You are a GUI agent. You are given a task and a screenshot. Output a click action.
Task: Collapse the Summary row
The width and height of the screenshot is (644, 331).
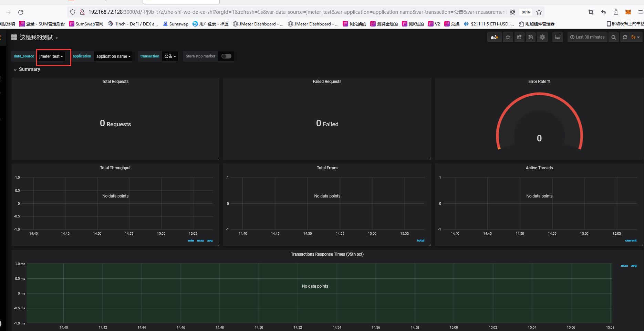[x=27, y=69]
